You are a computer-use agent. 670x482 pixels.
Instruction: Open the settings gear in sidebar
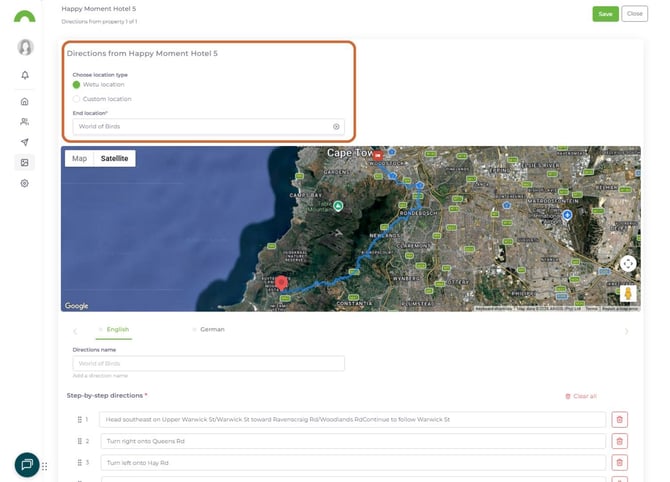25,183
